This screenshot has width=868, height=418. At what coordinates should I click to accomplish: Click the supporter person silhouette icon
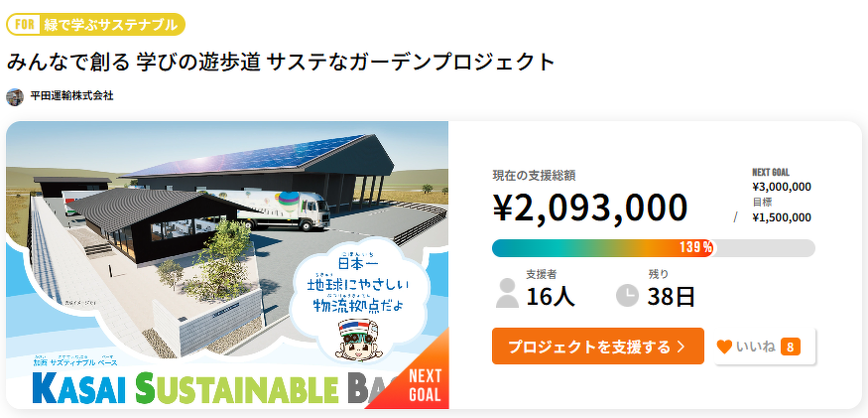tap(507, 294)
